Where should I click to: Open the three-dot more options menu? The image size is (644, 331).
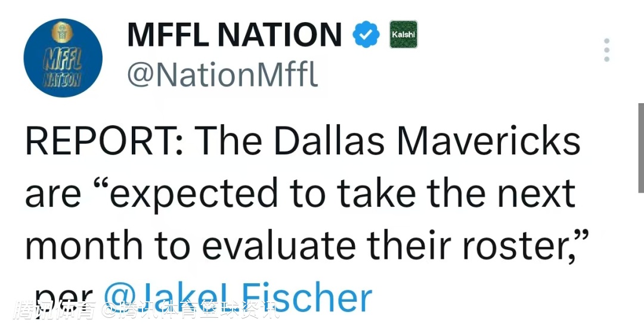click(606, 50)
